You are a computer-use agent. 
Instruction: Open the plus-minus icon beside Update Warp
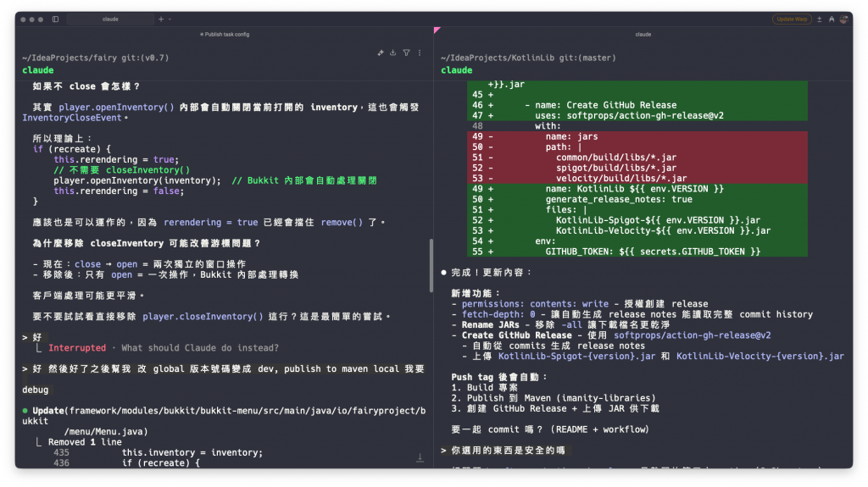click(820, 19)
